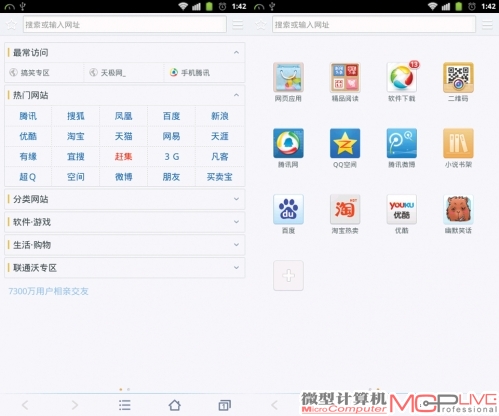Open the 软件下载 icon with badge
The width and height of the screenshot is (499, 416).
[402, 77]
